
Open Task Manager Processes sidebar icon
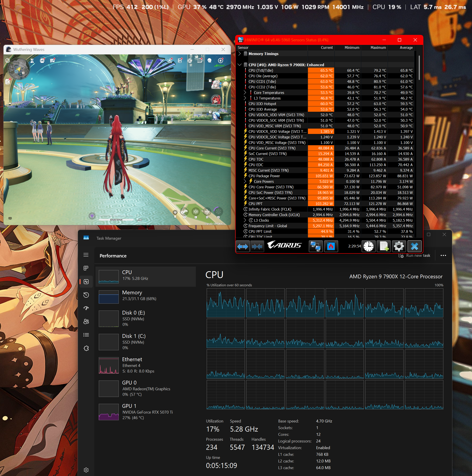[86, 268]
